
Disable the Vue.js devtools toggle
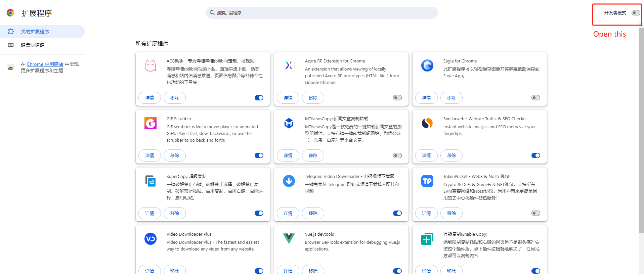point(397,271)
